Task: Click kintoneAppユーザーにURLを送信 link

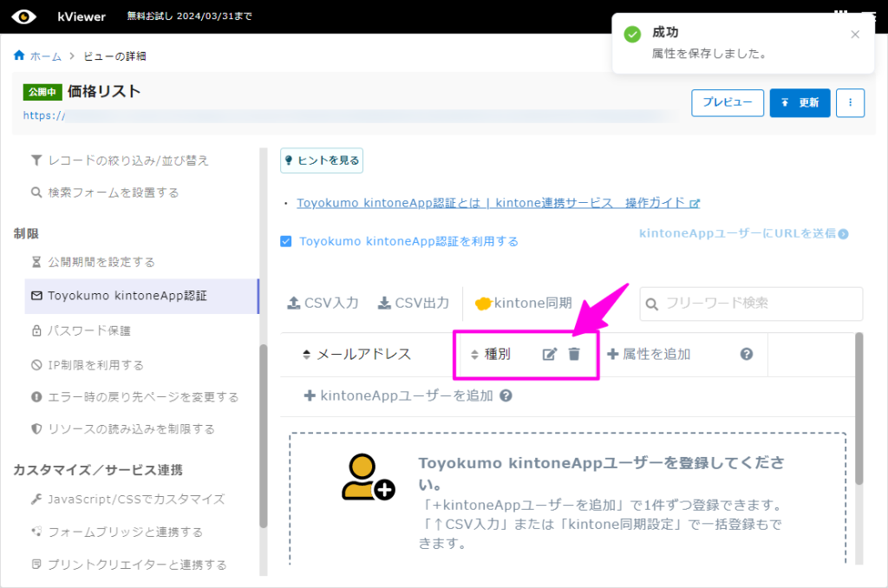Action: (743, 233)
